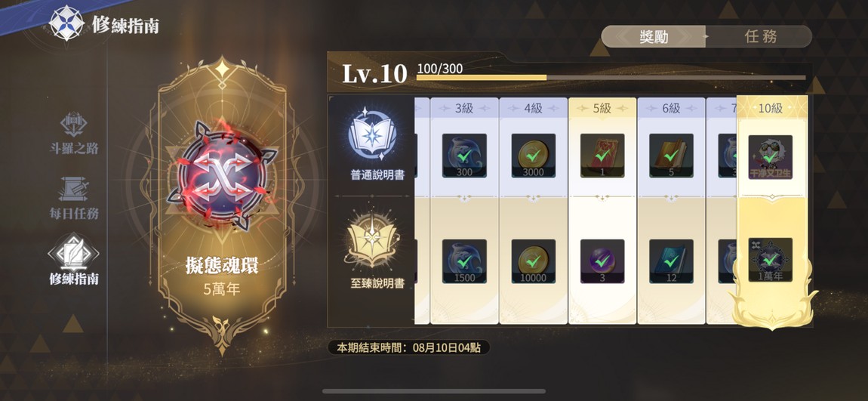Tap the level 5 purple orb premium reward

point(602,261)
